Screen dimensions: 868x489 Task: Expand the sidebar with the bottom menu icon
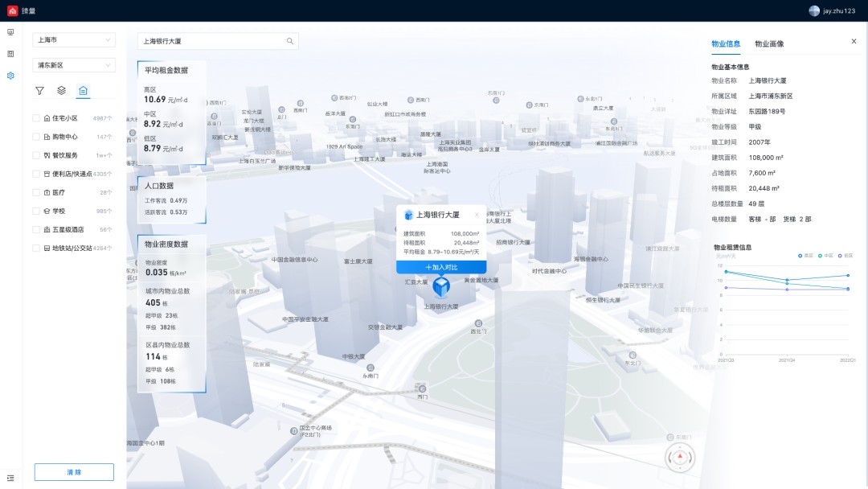(x=10, y=478)
